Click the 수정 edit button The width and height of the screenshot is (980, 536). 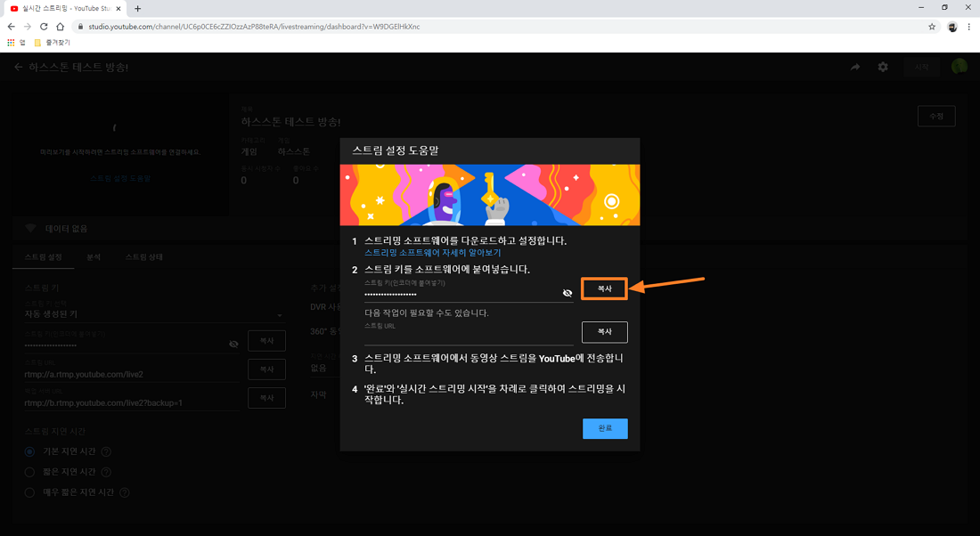click(x=936, y=117)
